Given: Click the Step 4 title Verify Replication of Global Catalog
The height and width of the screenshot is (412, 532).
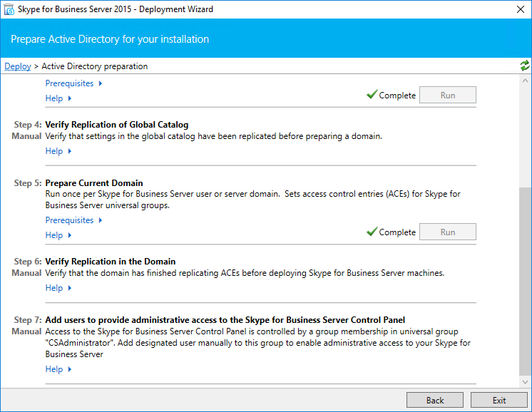Looking at the screenshot, I should click(117, 125).
